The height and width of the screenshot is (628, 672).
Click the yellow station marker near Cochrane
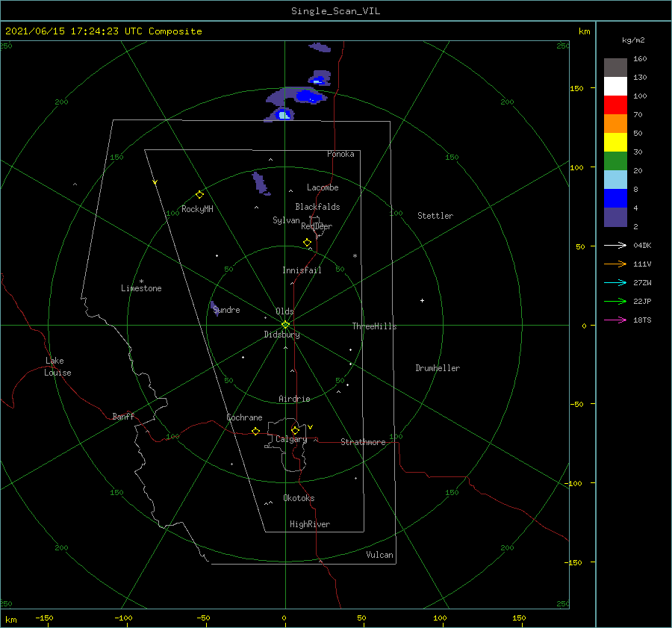pyautogui.click(x=256, y=431)
